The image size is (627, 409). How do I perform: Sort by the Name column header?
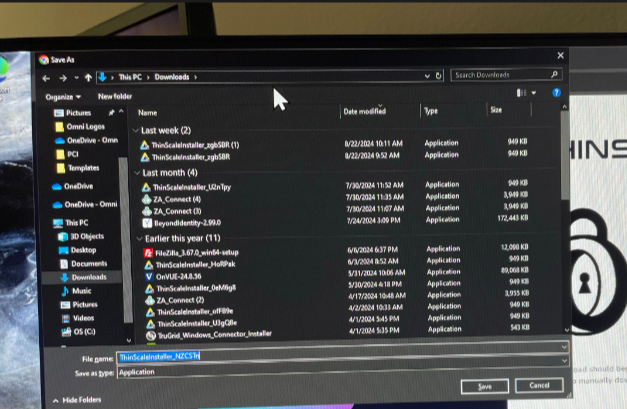(x=148, y=113)
